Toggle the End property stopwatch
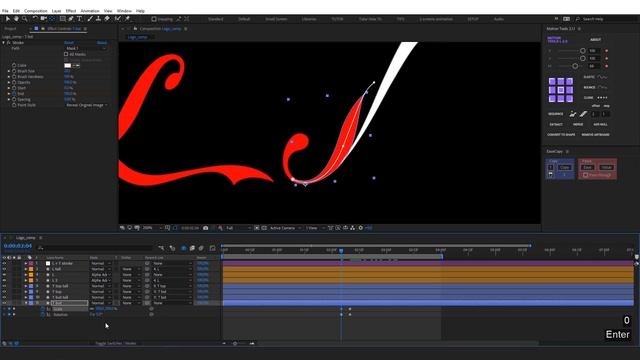 (x=14, y=93)
